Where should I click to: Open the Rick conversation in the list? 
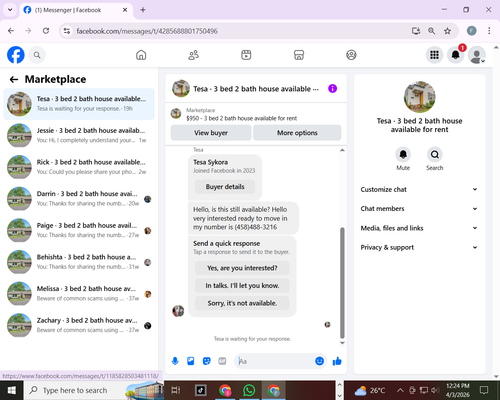tap(79, 167)
